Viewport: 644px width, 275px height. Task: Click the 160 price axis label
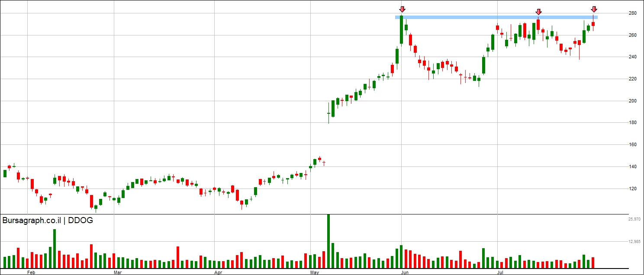(632, 145)
